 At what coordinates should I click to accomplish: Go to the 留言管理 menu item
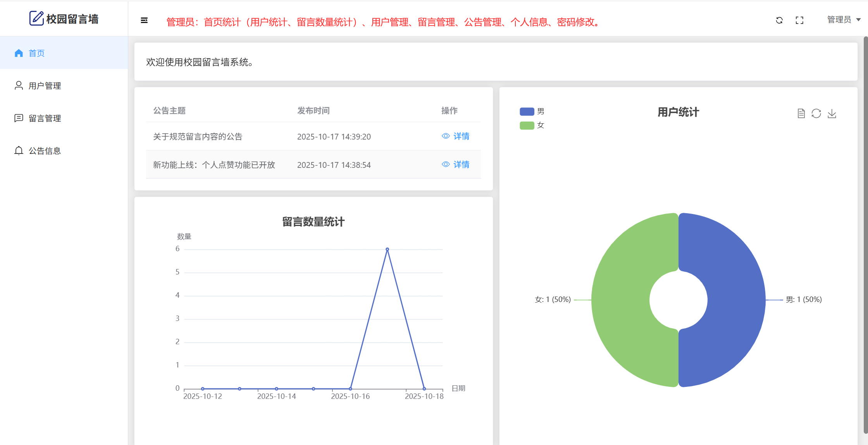45,118
